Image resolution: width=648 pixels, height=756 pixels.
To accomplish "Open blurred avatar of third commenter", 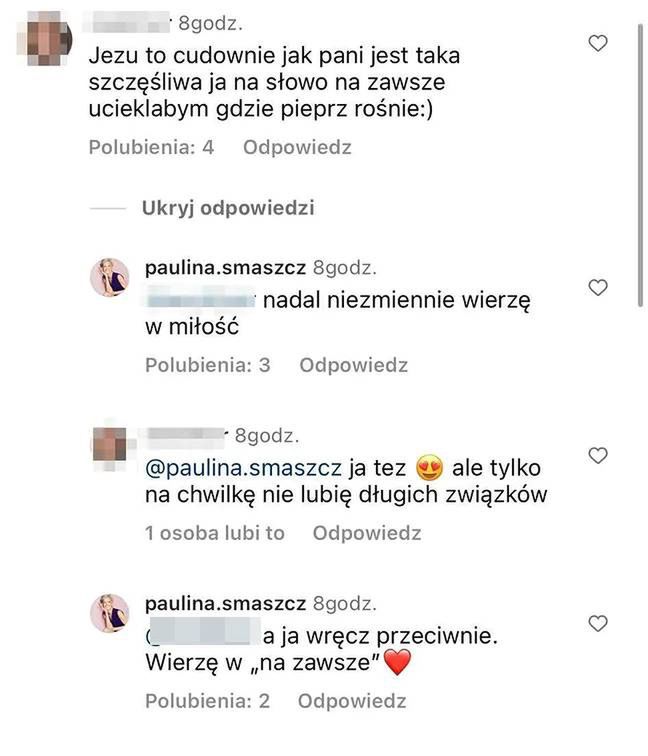I will click(110, 445).
